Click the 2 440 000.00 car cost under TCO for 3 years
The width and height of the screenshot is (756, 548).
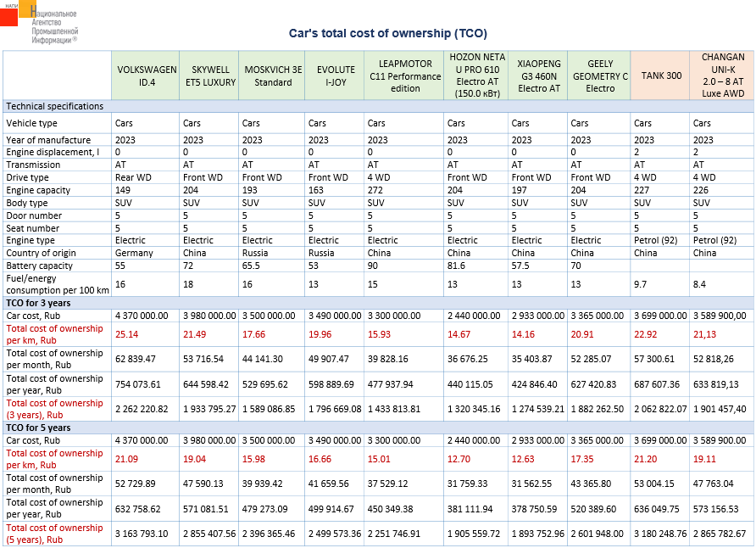tap(475, 316)
